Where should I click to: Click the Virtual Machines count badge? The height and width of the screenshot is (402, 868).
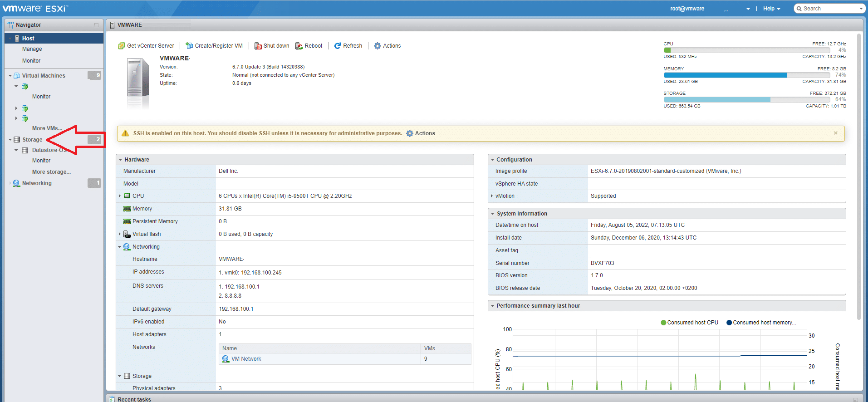pos(94,75)
